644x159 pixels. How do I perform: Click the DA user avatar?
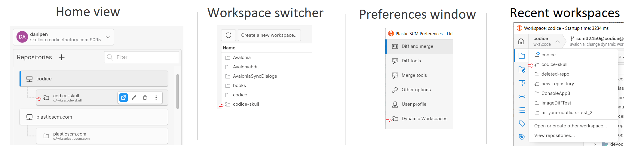[22, 37]
